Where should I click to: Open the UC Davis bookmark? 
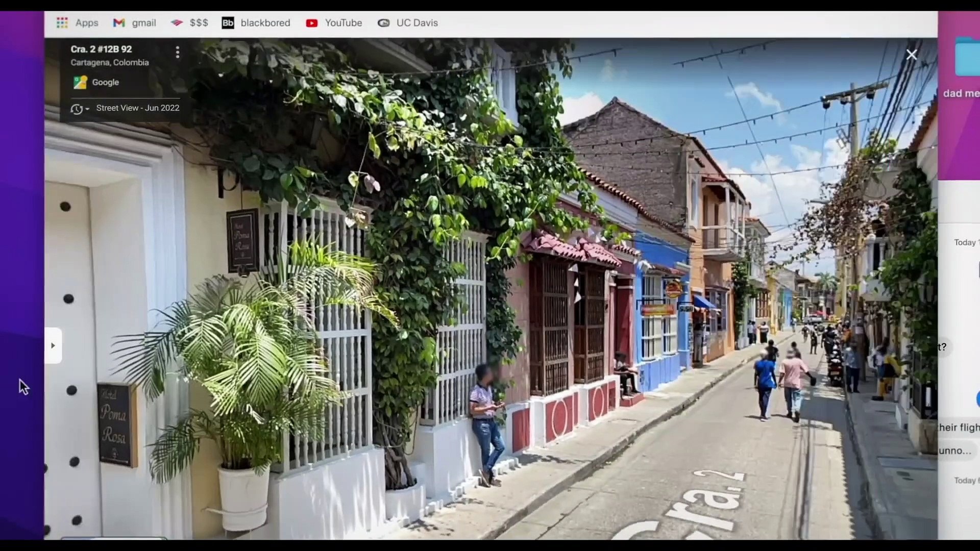pyautogui.click(x=408, y=23)
